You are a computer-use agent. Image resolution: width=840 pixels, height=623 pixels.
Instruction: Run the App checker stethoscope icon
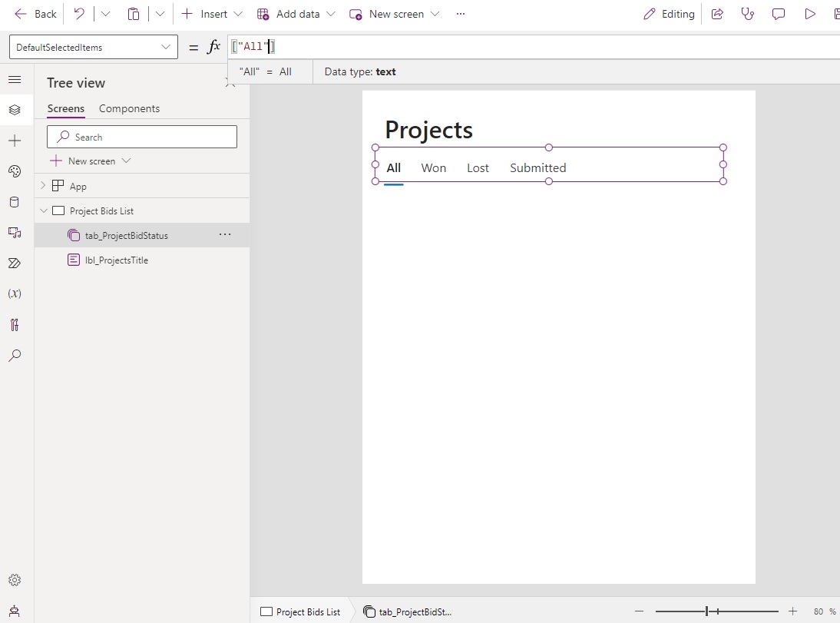748,14
